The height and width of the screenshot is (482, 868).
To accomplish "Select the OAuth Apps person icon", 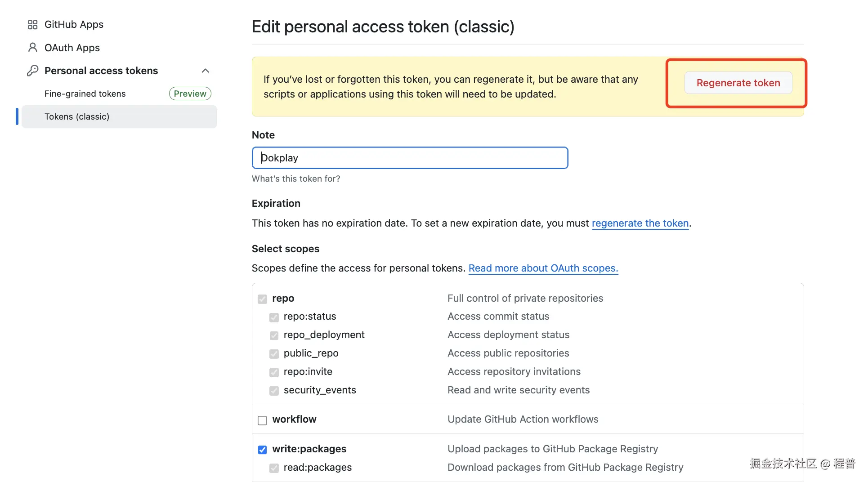I will click(32, 47).
